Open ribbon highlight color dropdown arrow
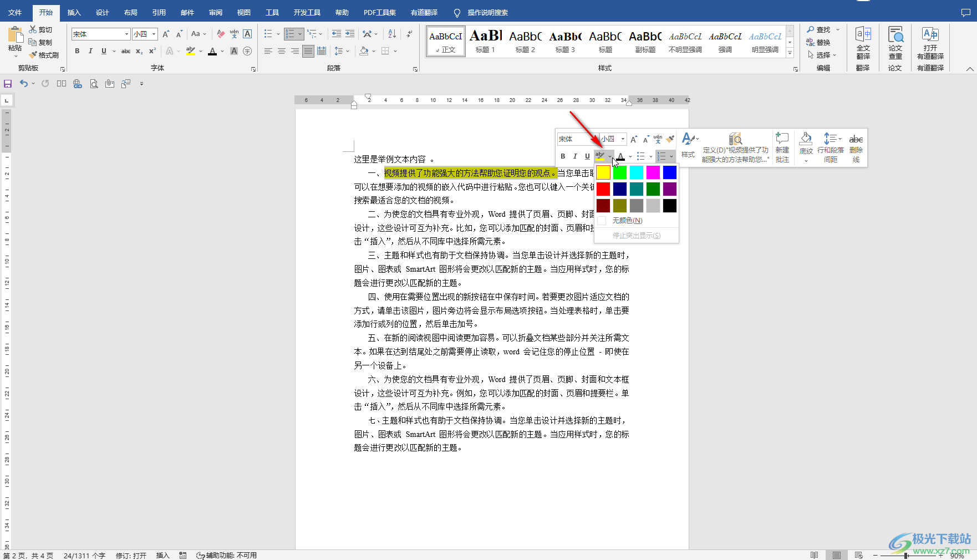 [x=201, y=52]
